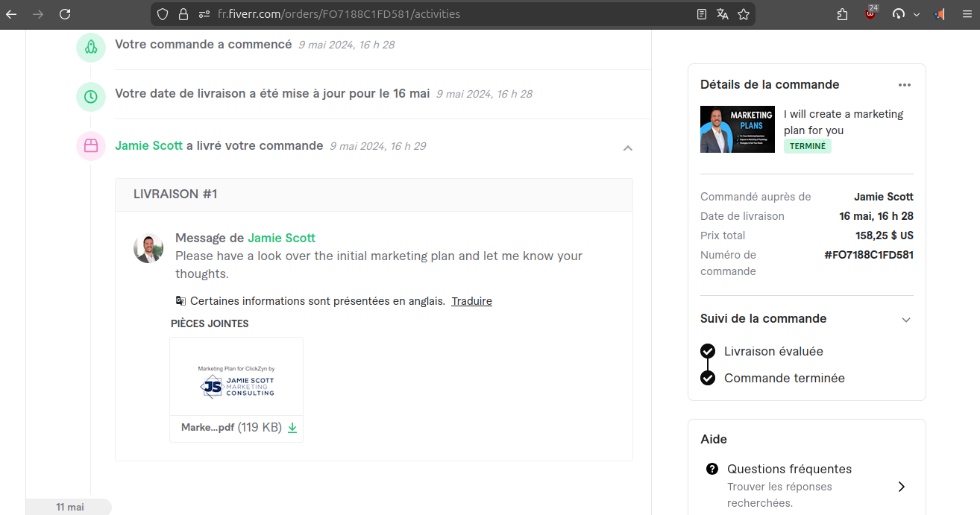Click the Traduire link
980x515 pixels.
[471, 301]
